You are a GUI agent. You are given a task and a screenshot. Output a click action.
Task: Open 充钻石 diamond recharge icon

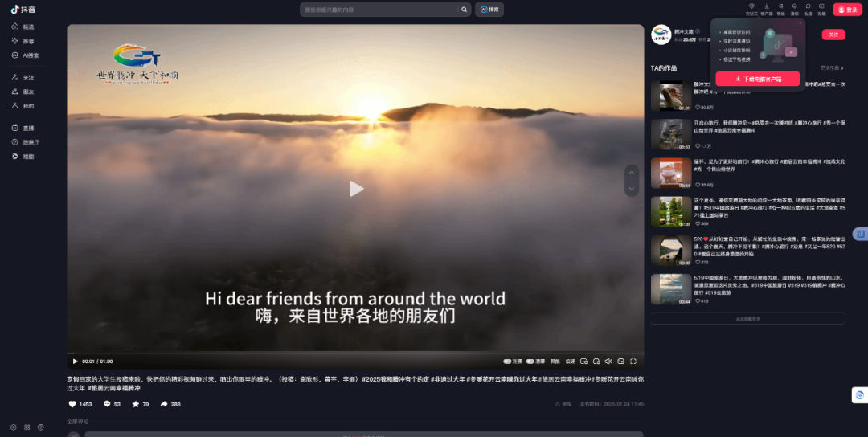[751, 9]
